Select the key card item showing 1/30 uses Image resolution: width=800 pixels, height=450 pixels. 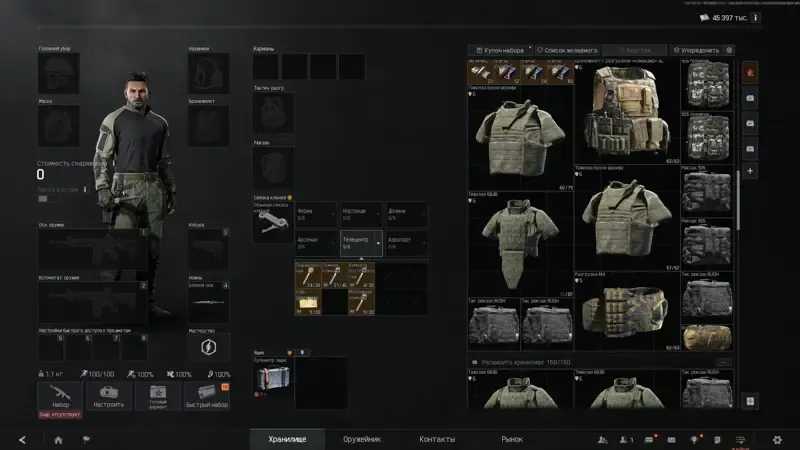point(308,302)
